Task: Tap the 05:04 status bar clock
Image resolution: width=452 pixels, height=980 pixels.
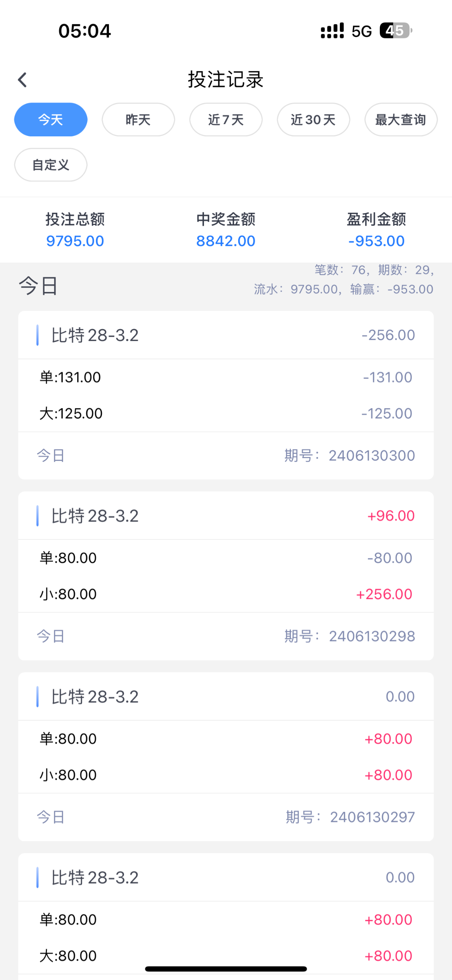Action: click(x=84, y=31)
